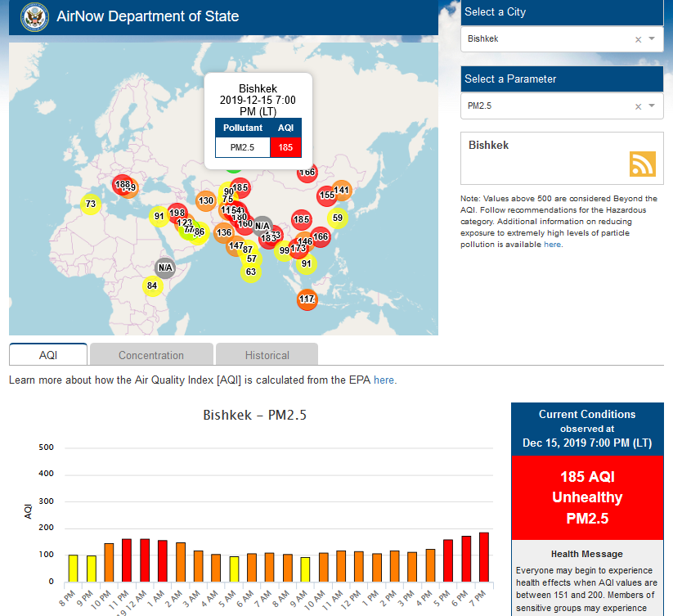Select the AQI tab
Image resolution: width=673 pixels, height=616 pixels.
coord(48,355)
